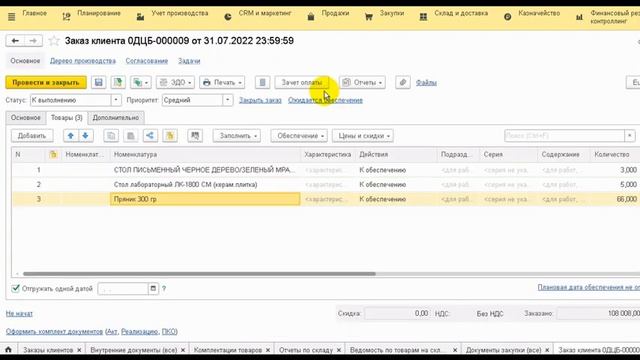Attach a file with the paperclip icon

click(402, 82)
